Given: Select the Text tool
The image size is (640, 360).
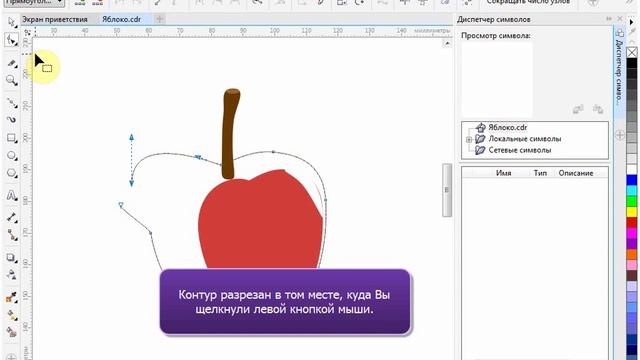Looking at the screenshot, I should [11, 196].
